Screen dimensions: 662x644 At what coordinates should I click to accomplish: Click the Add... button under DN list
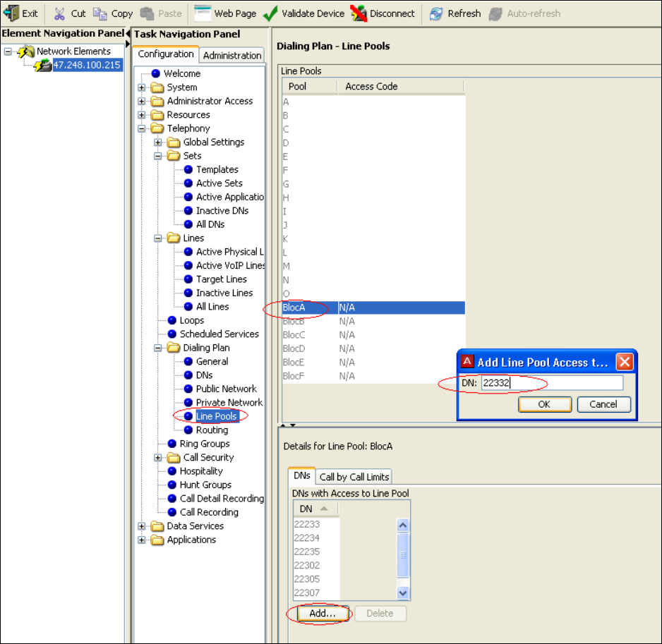click(322, 613)
